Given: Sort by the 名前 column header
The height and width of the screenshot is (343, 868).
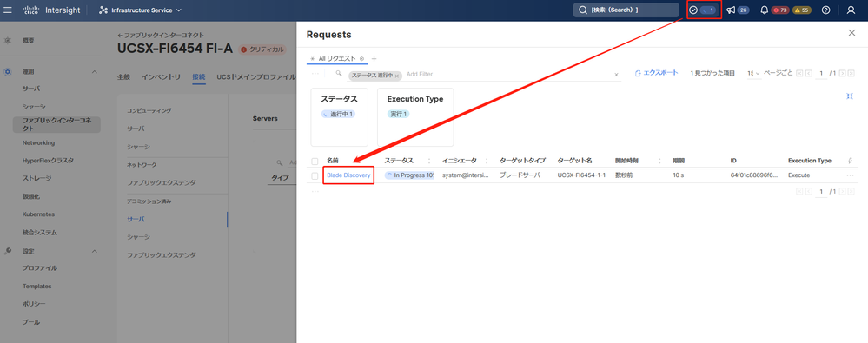Looking at the screenshot, I should (333, 161).
